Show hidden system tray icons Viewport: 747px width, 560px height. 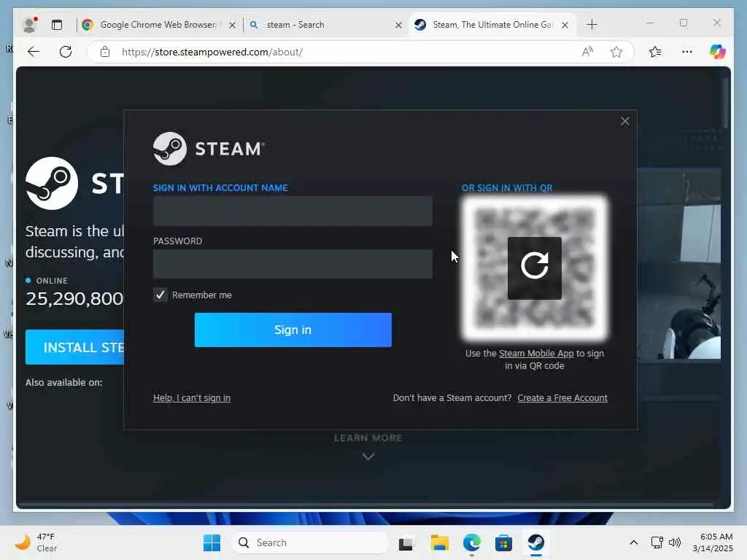634,542
